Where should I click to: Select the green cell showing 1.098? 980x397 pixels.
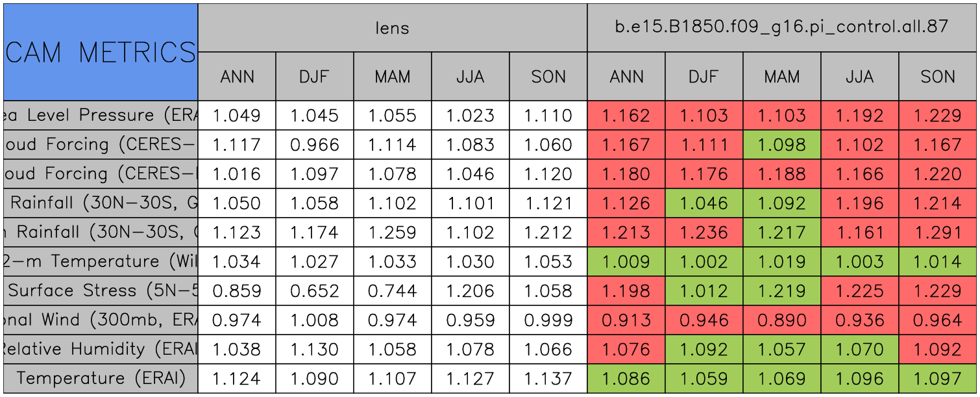pyautogui.click(x=782, y=144)
